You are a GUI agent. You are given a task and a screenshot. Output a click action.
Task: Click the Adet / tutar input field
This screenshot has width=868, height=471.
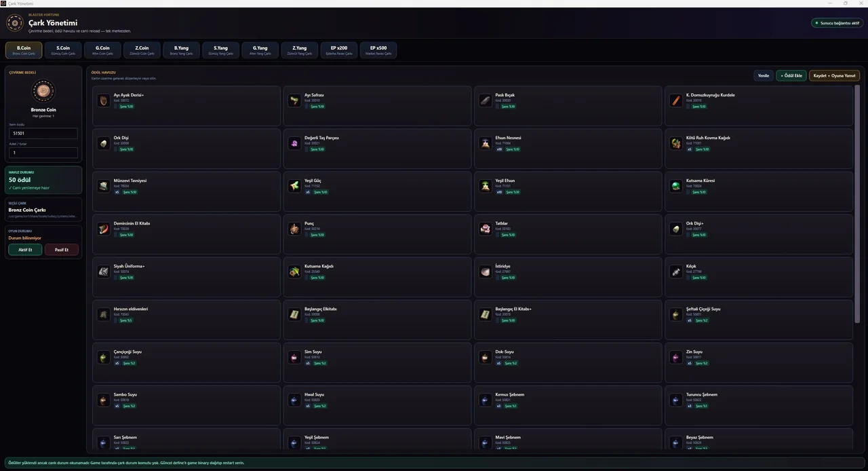point(43,153)
